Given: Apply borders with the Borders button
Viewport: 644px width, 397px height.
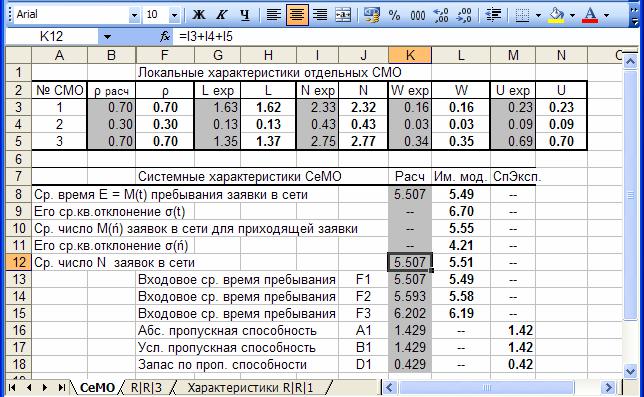Looking at the screenshot, I should (x=522, y=15).
